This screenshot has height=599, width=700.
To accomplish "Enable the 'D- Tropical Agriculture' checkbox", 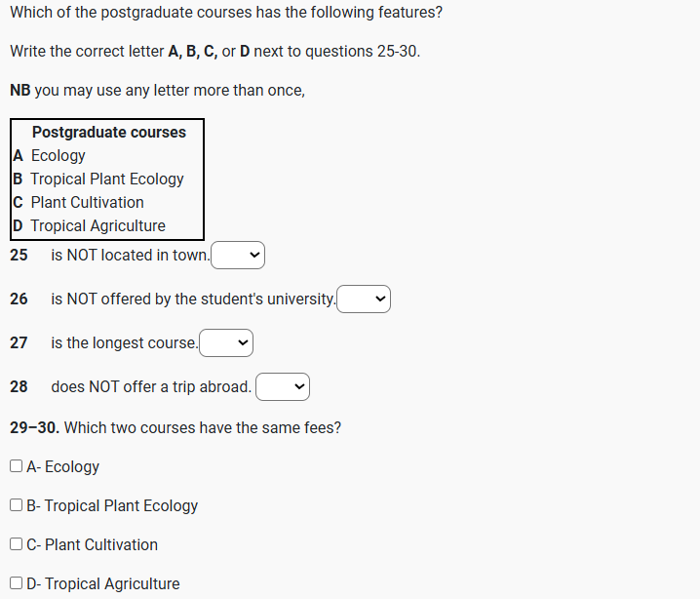I will [x=17, y=583].
